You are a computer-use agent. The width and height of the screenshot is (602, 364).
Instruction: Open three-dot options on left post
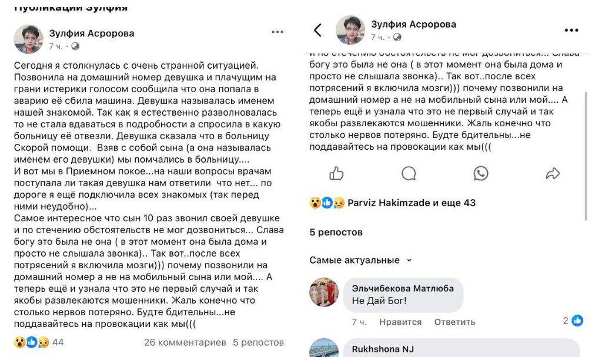point(277,32)
